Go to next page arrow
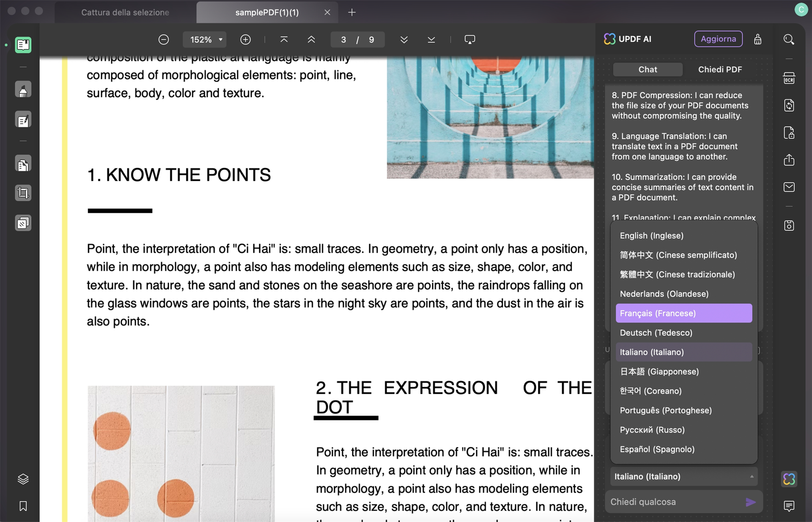The height and width of the screenshot is (522, 812). click(x=404, y=39)
